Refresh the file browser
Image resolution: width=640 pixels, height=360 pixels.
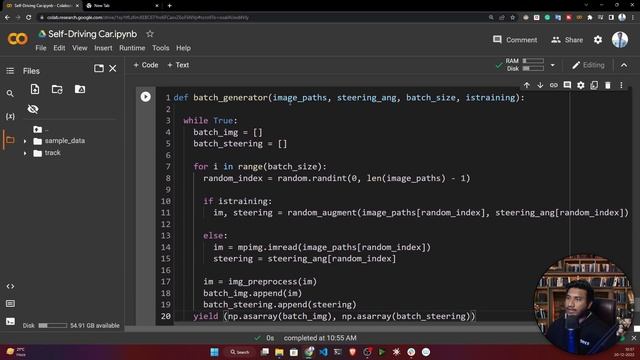(x=57, y=89)
